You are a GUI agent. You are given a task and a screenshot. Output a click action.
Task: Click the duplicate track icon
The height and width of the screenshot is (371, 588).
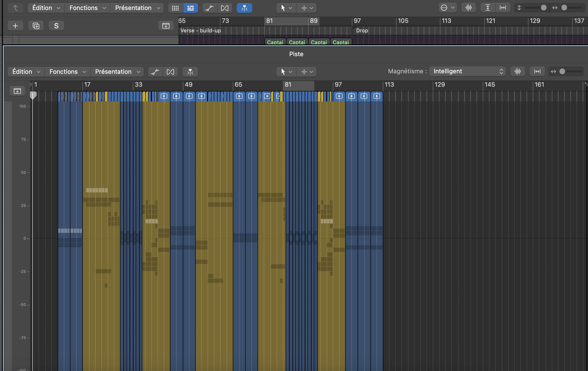pos(36,26)
